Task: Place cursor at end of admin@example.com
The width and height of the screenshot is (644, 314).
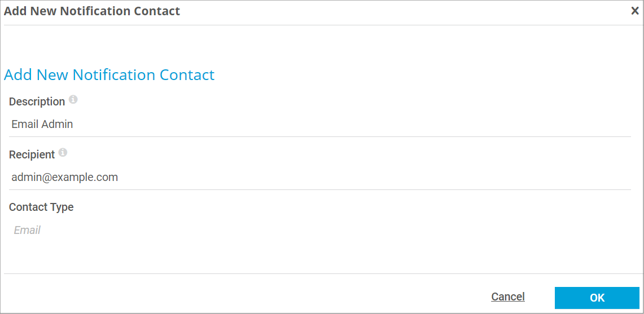Action: tap(119, 178)
